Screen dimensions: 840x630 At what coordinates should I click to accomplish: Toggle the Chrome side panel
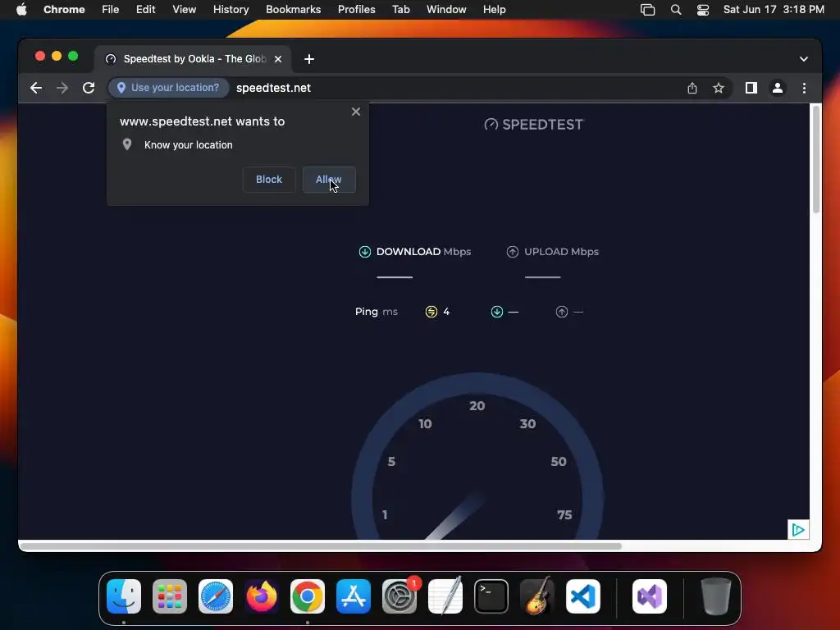click(751, 88)
